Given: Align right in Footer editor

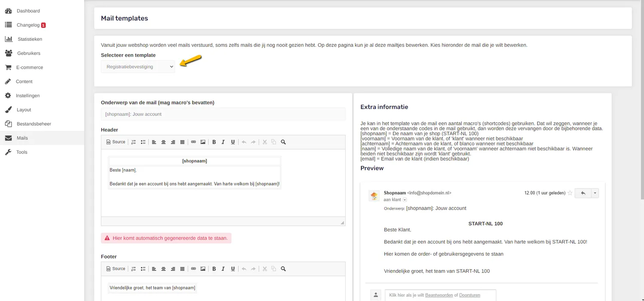Looking at the screenshot, I should (173, 269).
